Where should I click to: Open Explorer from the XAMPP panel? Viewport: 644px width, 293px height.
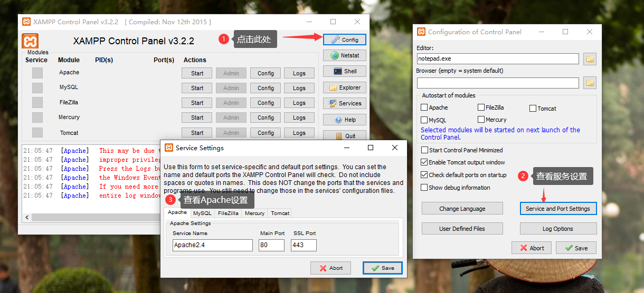tap(345, 87)
